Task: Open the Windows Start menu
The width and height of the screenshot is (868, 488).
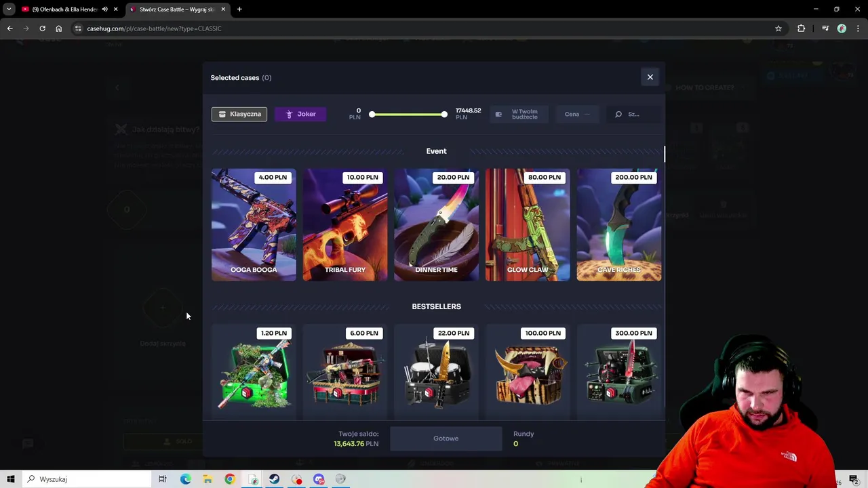Action: (11, 479)
